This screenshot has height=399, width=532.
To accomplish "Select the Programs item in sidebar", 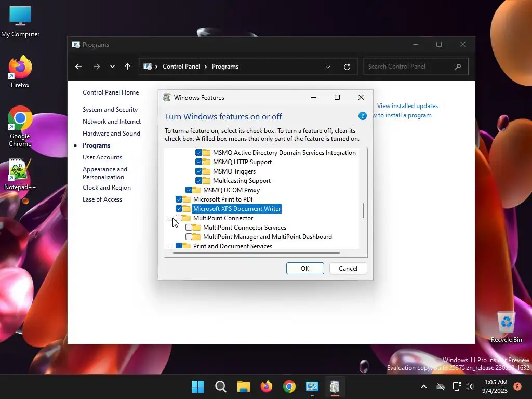I will (x=96, y=145).
